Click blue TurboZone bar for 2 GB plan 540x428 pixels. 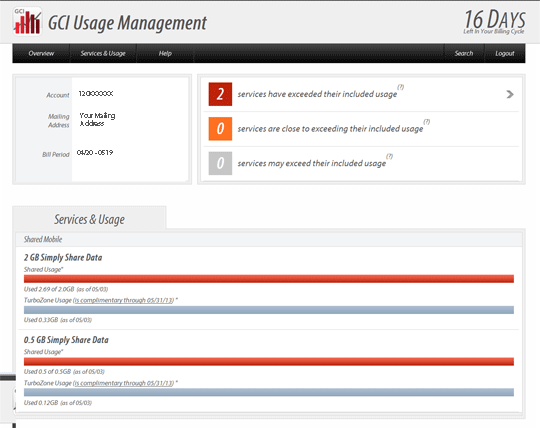pos(269,310)
